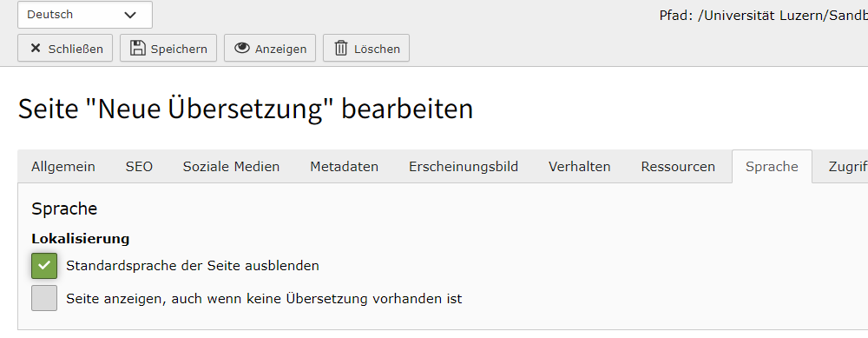Click the active Sprache tab
This screenshot has width=868, height=338.
(772, 166)
